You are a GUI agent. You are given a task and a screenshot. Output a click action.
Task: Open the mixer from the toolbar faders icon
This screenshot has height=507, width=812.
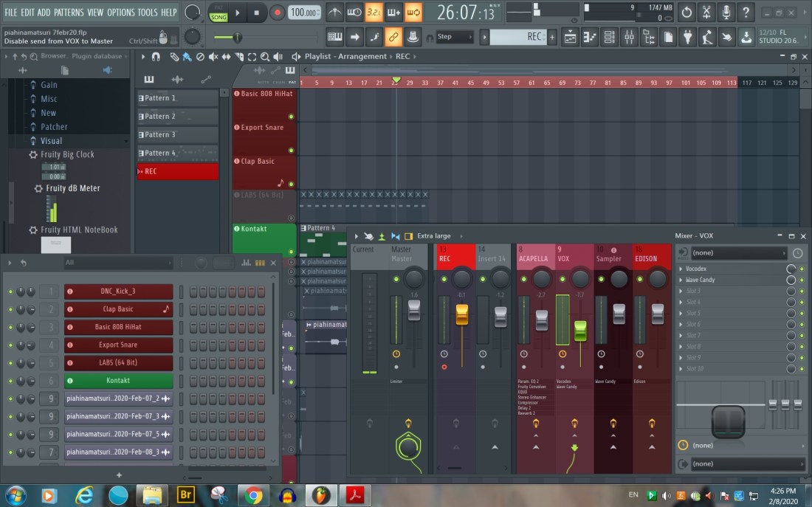(x=628, y=37)
